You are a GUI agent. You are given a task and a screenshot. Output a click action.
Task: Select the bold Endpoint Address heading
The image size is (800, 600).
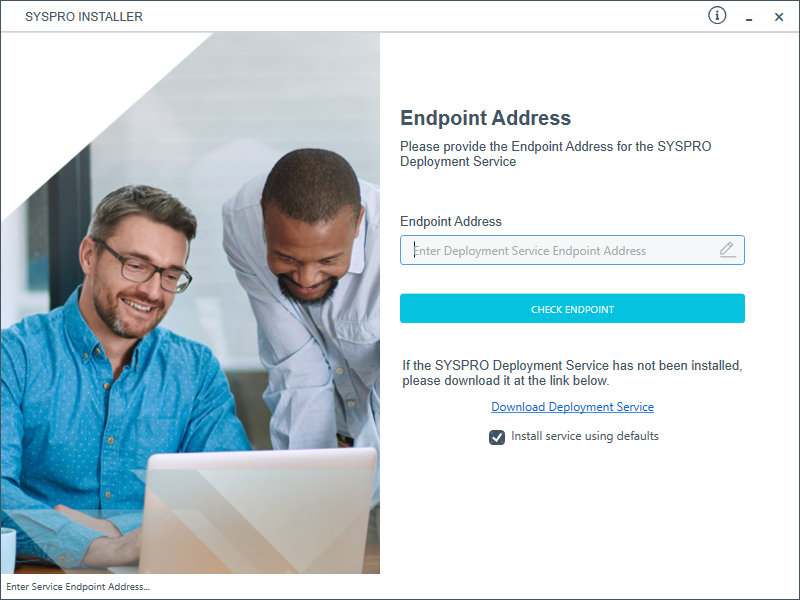[x=485, y=118]
